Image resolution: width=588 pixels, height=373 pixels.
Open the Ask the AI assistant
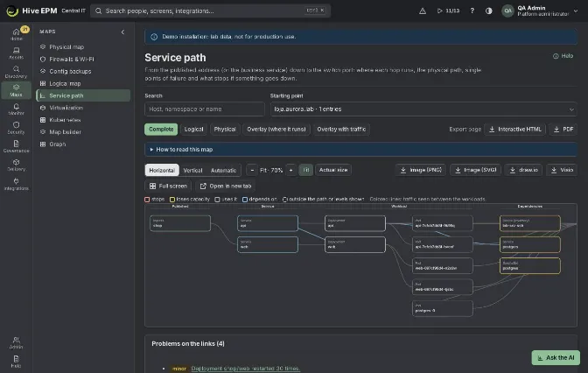(x=556, y=357)
